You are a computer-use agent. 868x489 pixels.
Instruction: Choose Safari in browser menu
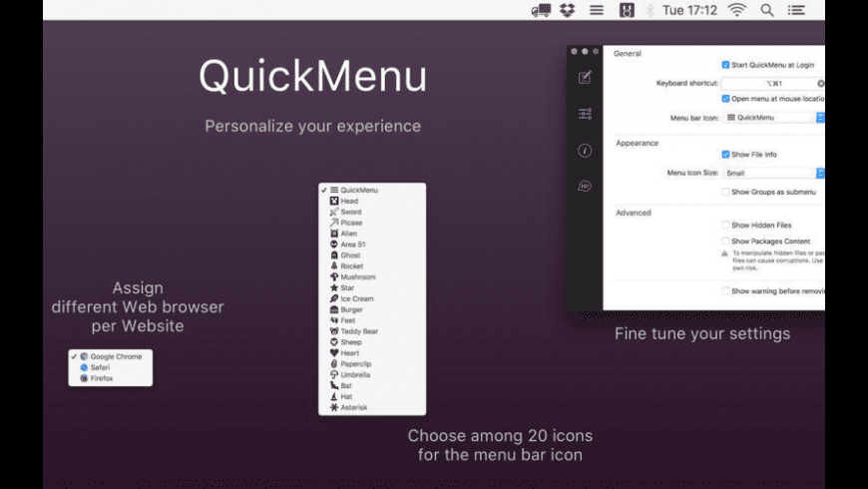click(x=110, y=367)
